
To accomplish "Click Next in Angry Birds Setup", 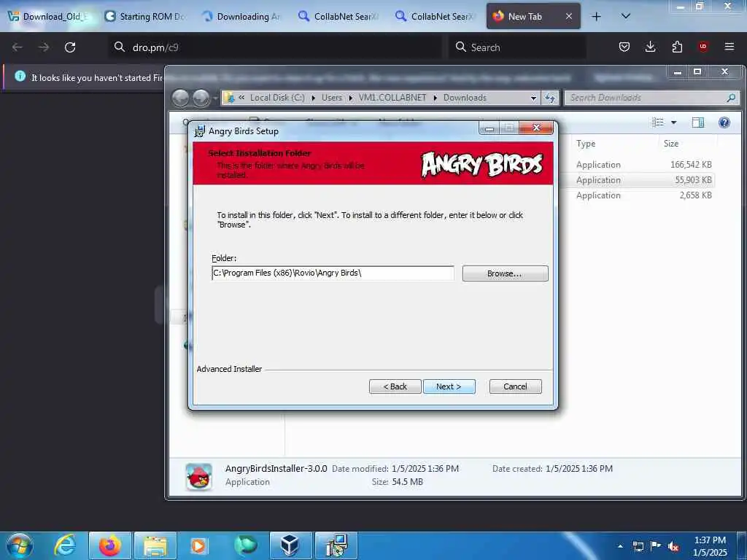I will click(449, 386).
